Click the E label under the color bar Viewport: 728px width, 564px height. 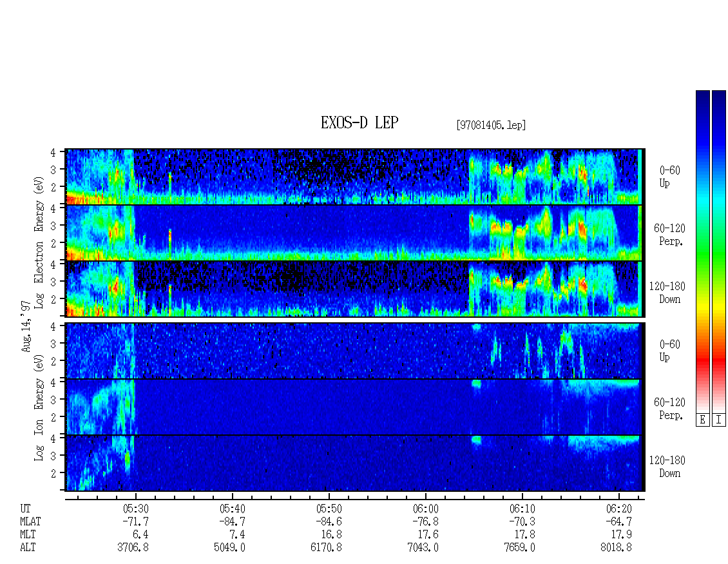point(702,420)
